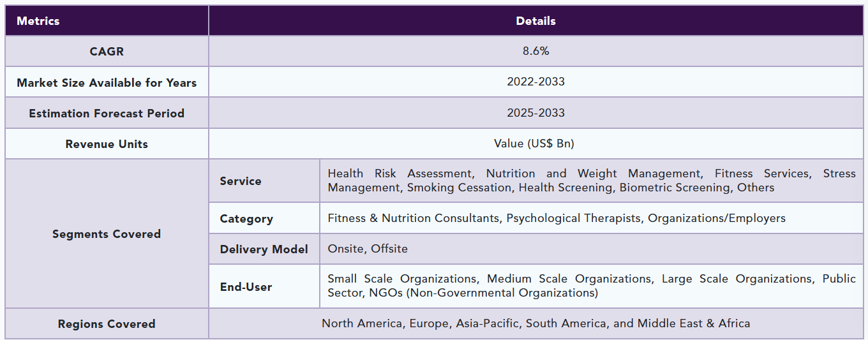Select Estimation Forecast Period label

coord(107,114)
